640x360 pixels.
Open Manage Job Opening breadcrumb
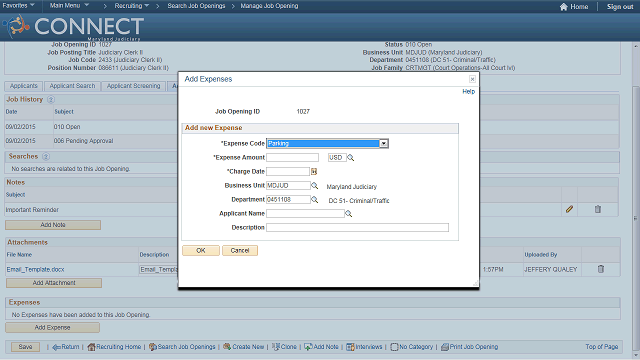tap(269, 6)
